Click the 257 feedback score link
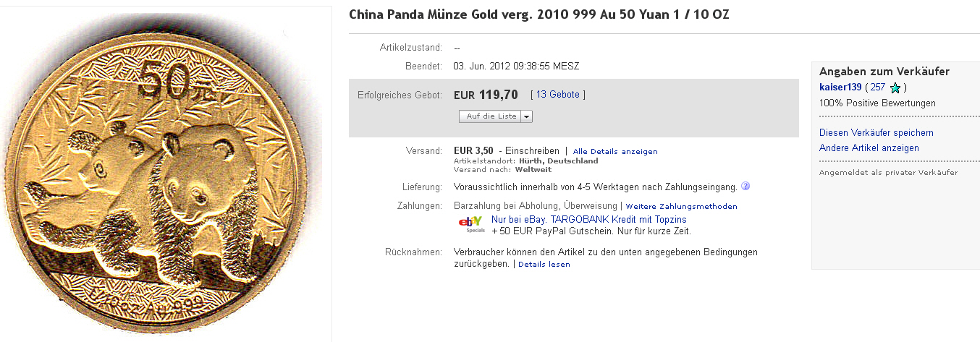The height and width of the screenshot is (342, 980). (x=877, y=87)
